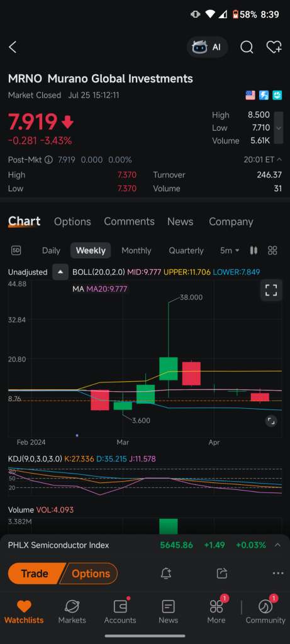Image resolution: width=290 pixels, height=644 pixels.
Task: Open the PHLX Semiconductor Index ticker
Action: 59,545
